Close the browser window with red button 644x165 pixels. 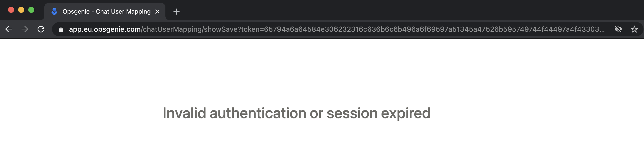point(11,10)
